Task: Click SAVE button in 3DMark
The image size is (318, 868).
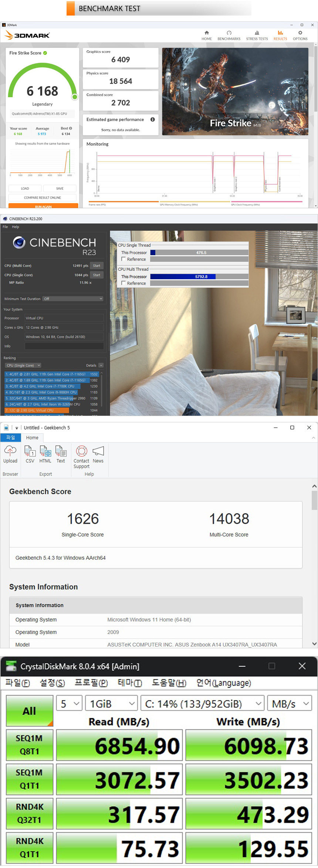Action: point(60,189)
